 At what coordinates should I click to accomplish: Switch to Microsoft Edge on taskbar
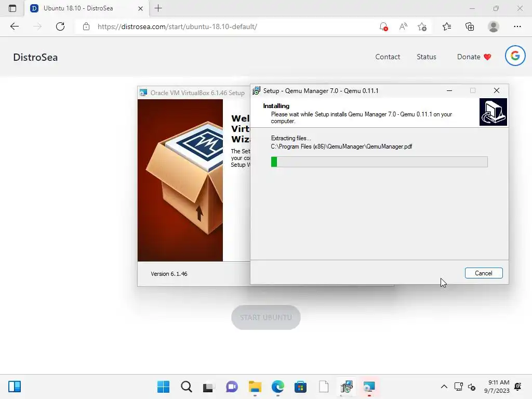click(277, 387)
